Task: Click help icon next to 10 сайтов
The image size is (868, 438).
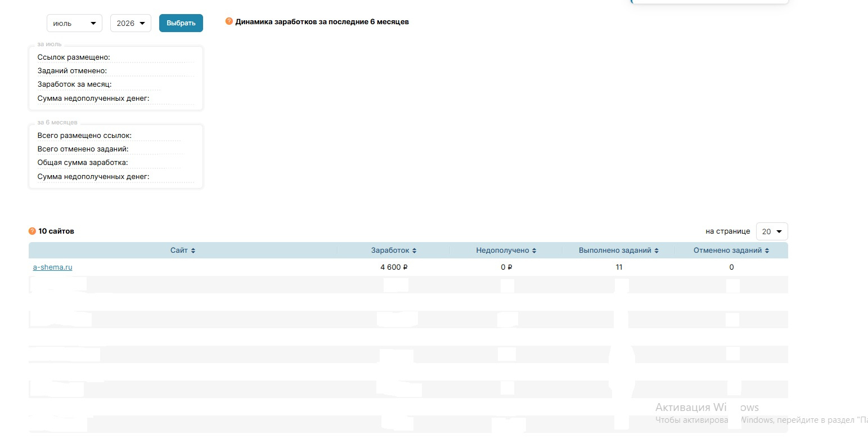Action: point(32,231)
